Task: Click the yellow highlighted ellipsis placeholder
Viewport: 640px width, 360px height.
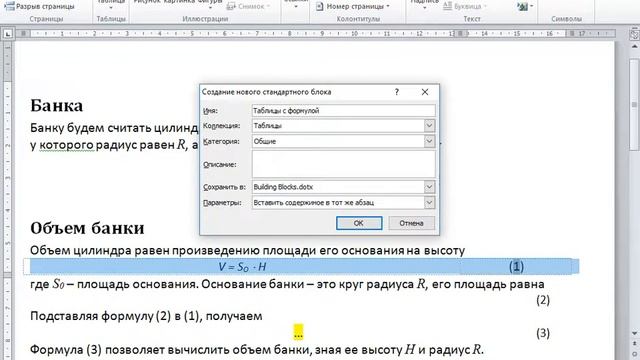Action: pyautogui.click(x=298, y=332)
